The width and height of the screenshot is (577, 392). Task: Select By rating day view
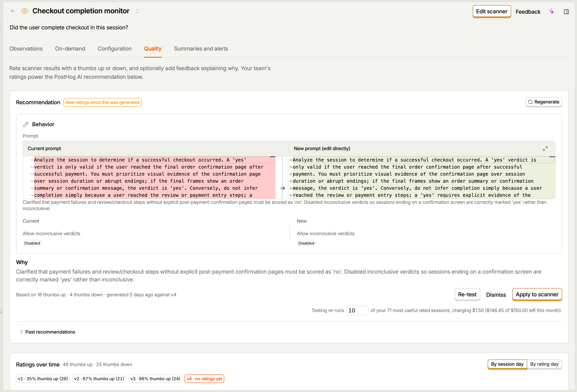tap(544, 364)
